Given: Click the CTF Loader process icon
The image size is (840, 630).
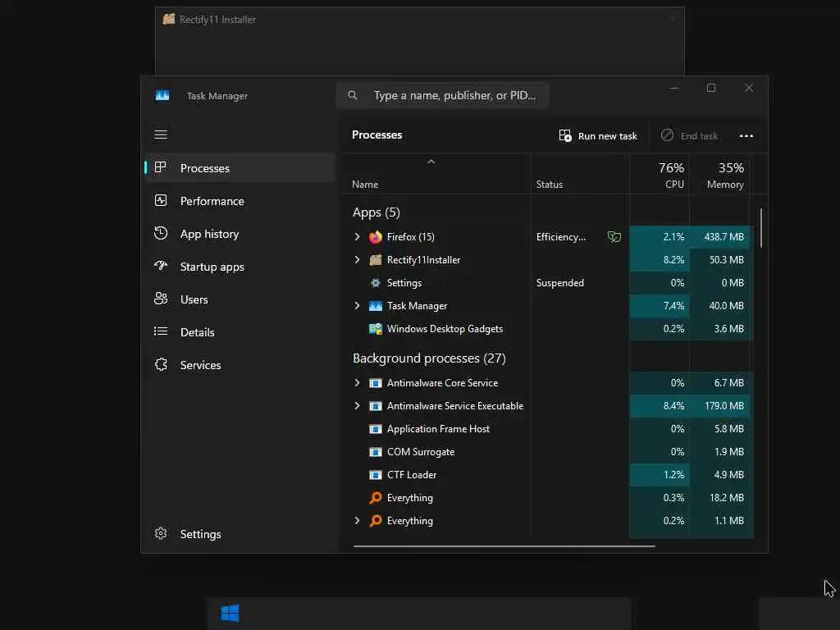Looking at the screenshot, I should pyautogui.click(x=376, y=475).
